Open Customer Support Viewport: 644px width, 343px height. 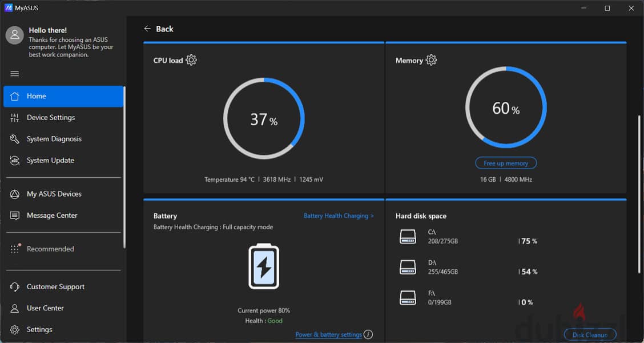coord(63,287)
